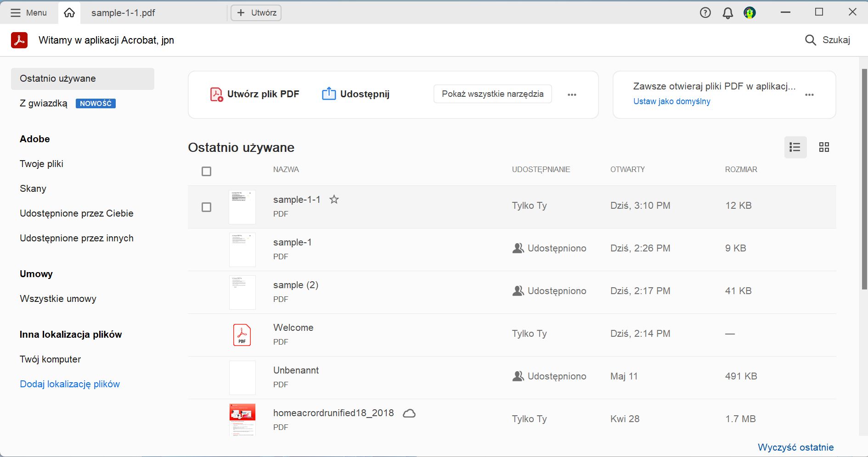Select the Udostępnij share icon
868x457 pixels.
tap(328, 94)
